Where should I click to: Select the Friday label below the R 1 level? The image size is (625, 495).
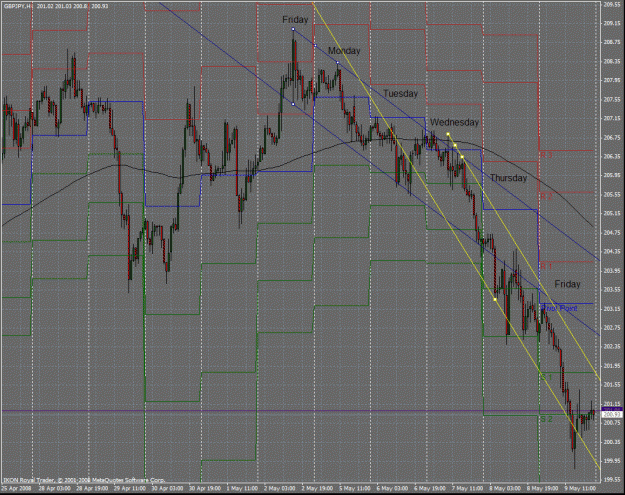coord(568,284)
